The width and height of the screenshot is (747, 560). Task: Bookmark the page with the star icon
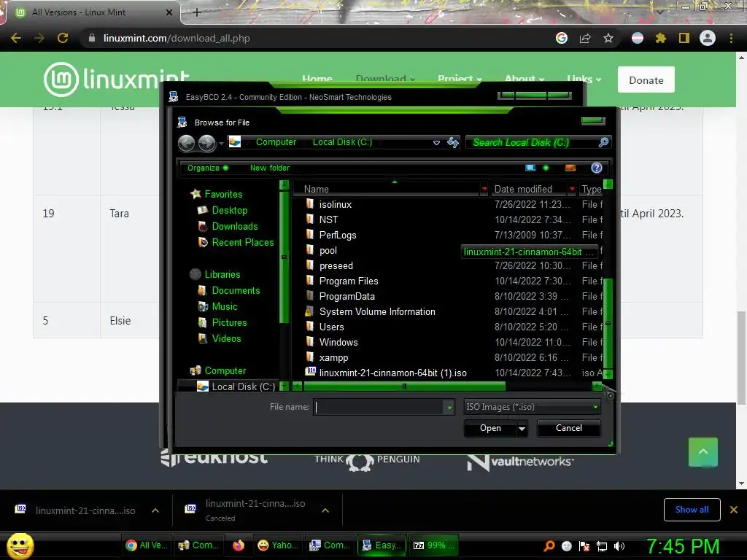608,38
